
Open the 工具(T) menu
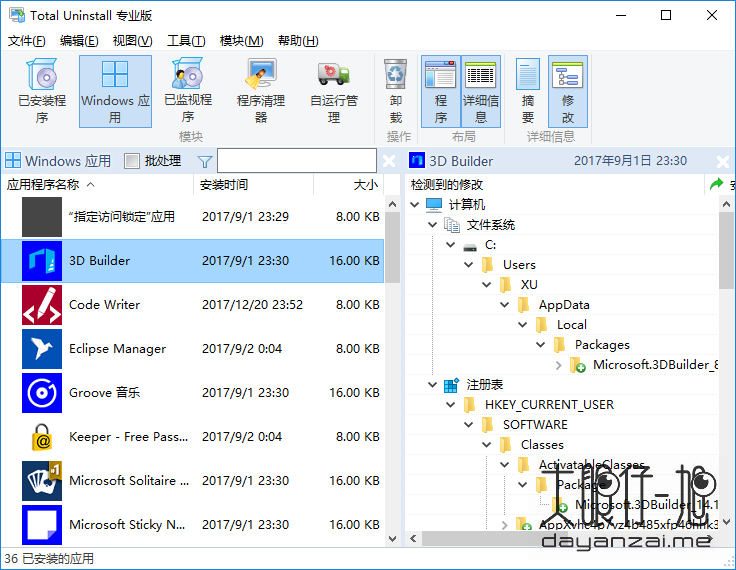click(x=186, y=41)
